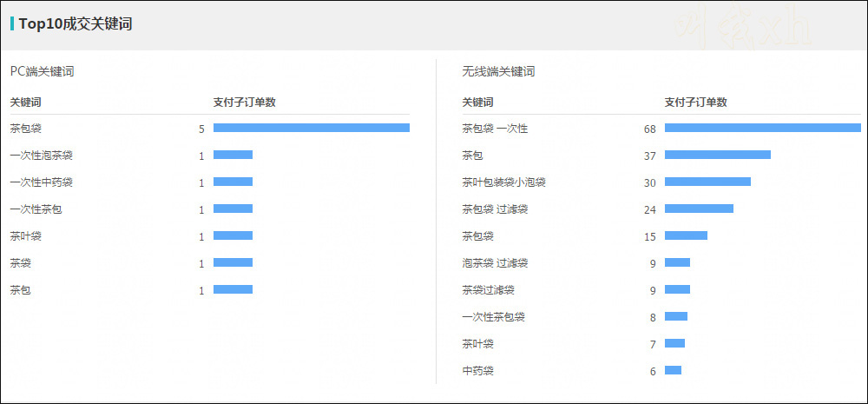This screenshot has height=404, width=868.
Task: Select the 茶包袋 过滤袋 keyword
Action: tap(495, 209)
